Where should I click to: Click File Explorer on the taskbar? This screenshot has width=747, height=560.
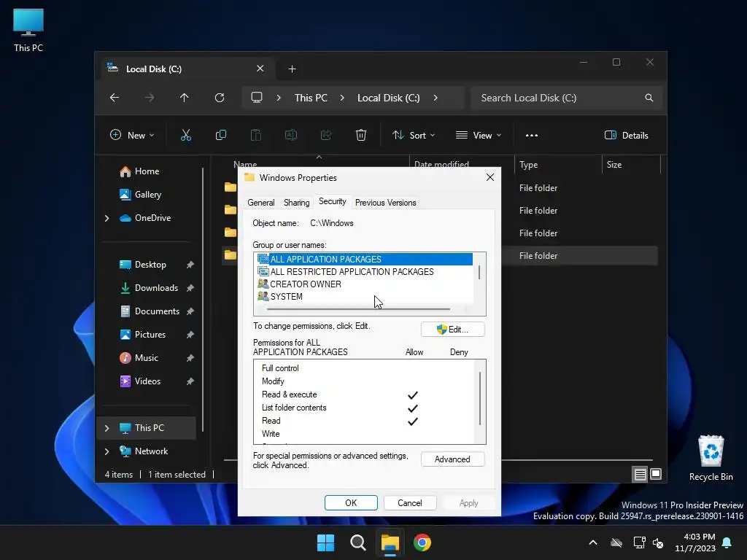pyautogui.click(x=390, y=542)
